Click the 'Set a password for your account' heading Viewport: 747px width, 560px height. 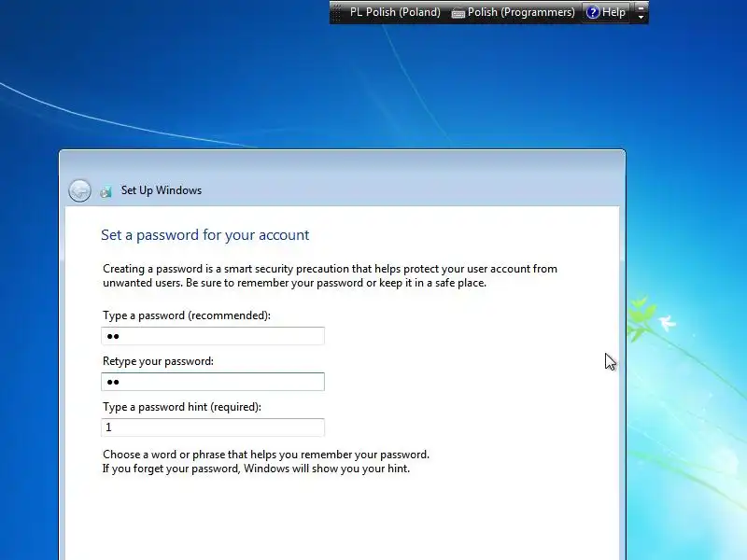coord(204,235)
